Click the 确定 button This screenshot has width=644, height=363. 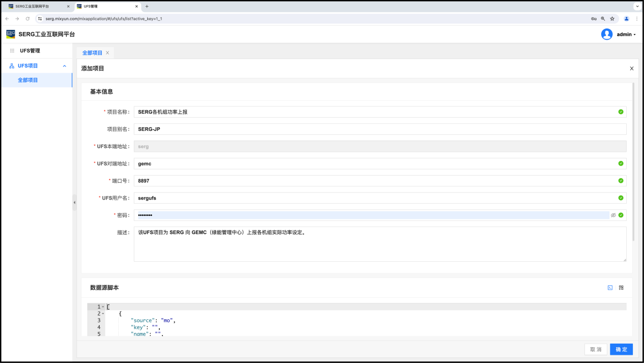coord(621,349)
